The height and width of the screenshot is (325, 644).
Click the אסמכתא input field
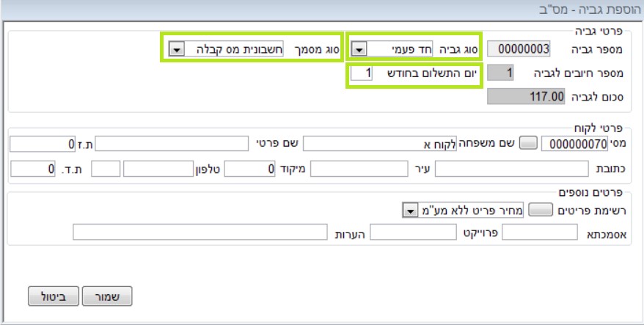click(540, 232)
